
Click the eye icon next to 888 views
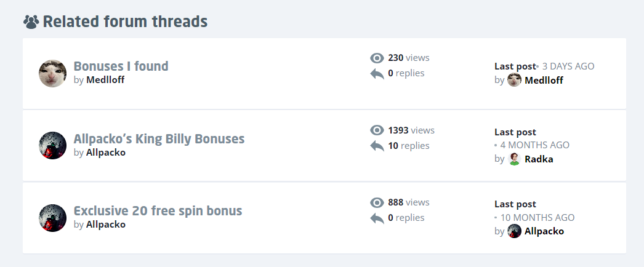tap(377, 202)
